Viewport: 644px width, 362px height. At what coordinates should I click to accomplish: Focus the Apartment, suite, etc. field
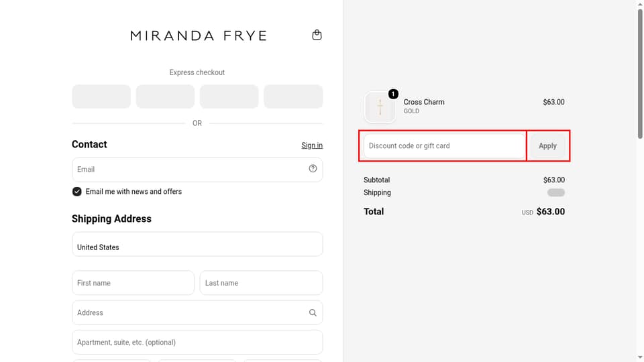(x=197, y=343)
